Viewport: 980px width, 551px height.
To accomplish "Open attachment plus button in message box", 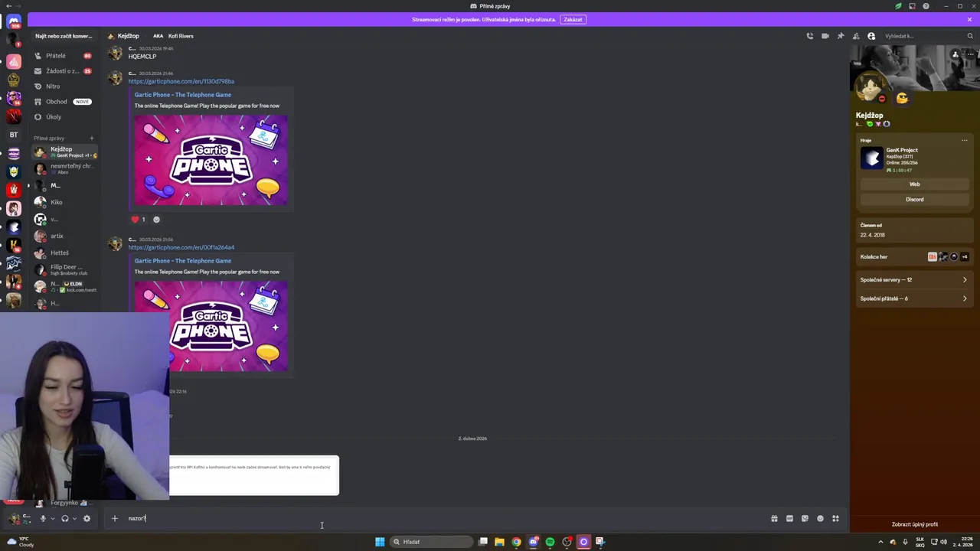I will (114, 518).
